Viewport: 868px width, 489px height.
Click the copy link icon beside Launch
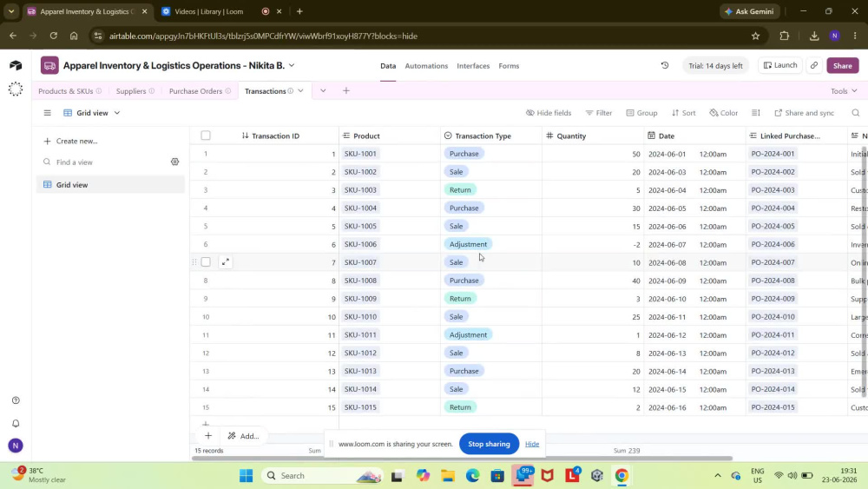point(814,65)
